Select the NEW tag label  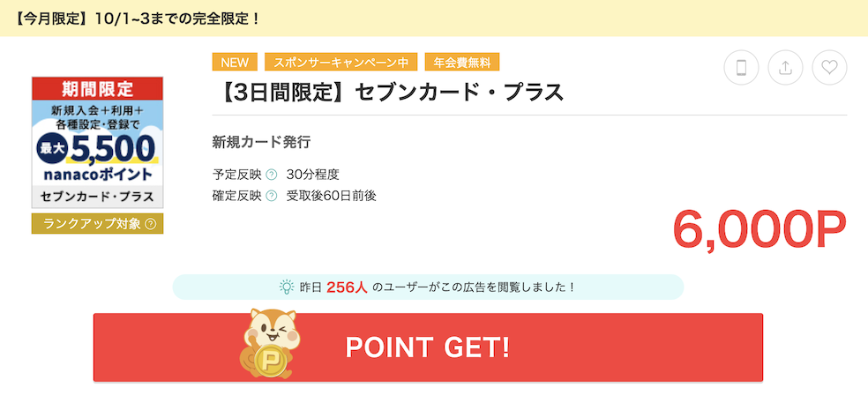click(x=235, y=63)
